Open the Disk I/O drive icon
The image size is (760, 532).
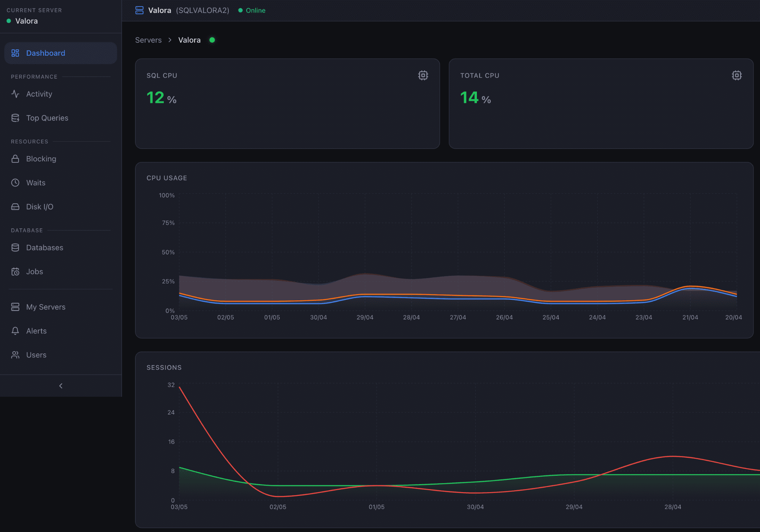[x=15, y=207]
